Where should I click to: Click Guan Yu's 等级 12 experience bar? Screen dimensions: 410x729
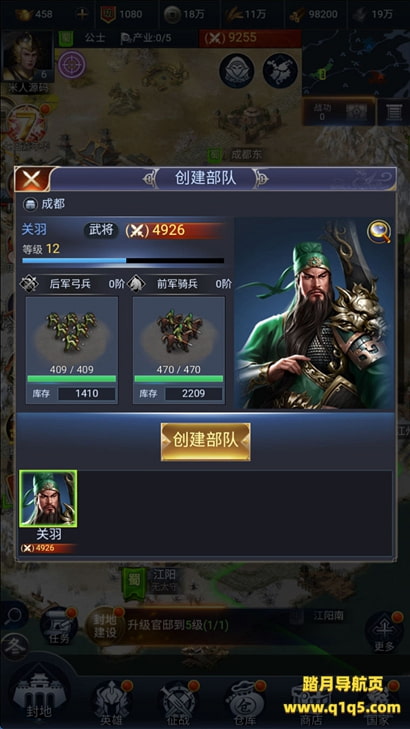pyautogui.click(x=123, y=261)
